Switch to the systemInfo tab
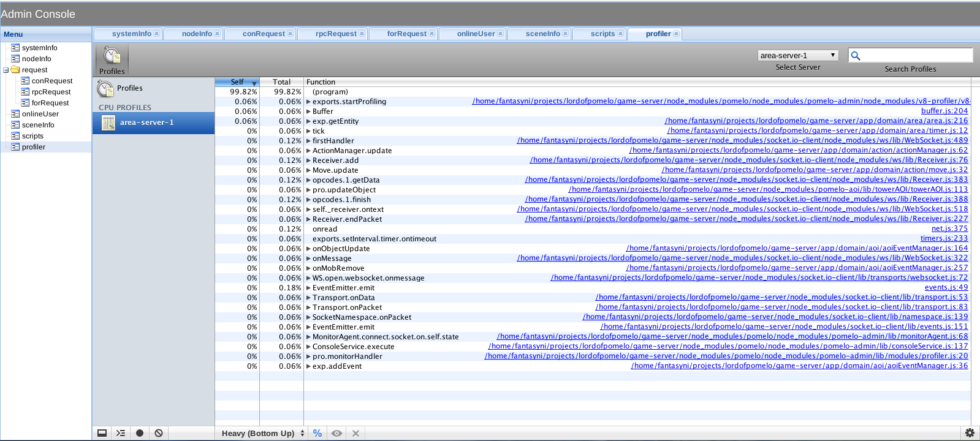 click(x=131, y=34)
